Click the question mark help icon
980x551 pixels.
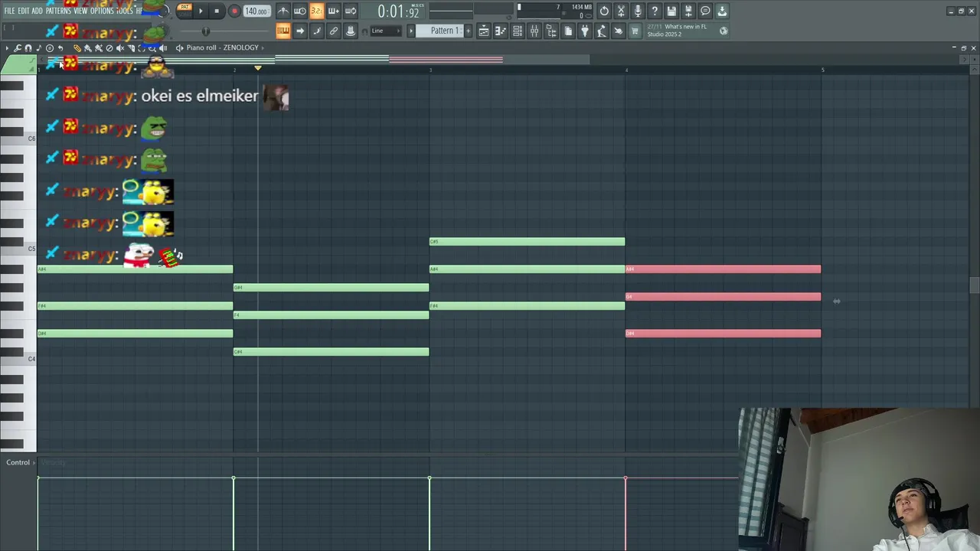coord(655,11)
